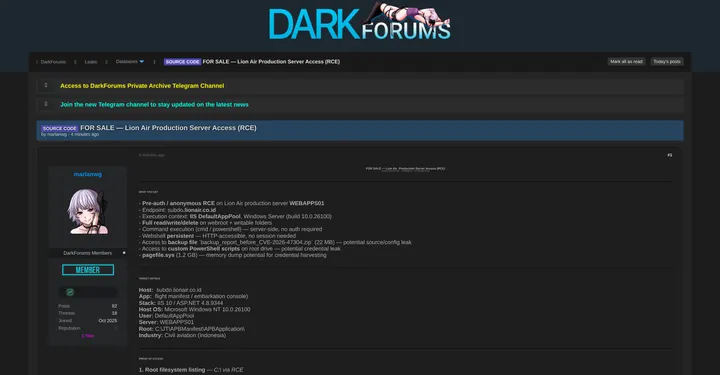Expand the Databases breadcrumb dropdown

tap(129, 62)
